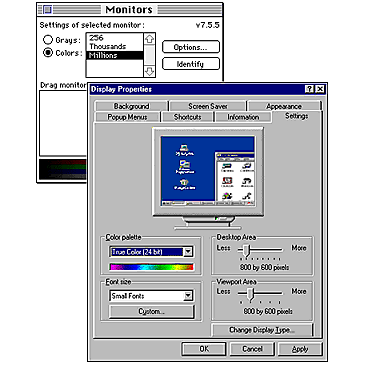365x365 pixels.
Task: Click the v7.5.5 version text in Monitors
Action: (207, 25)
